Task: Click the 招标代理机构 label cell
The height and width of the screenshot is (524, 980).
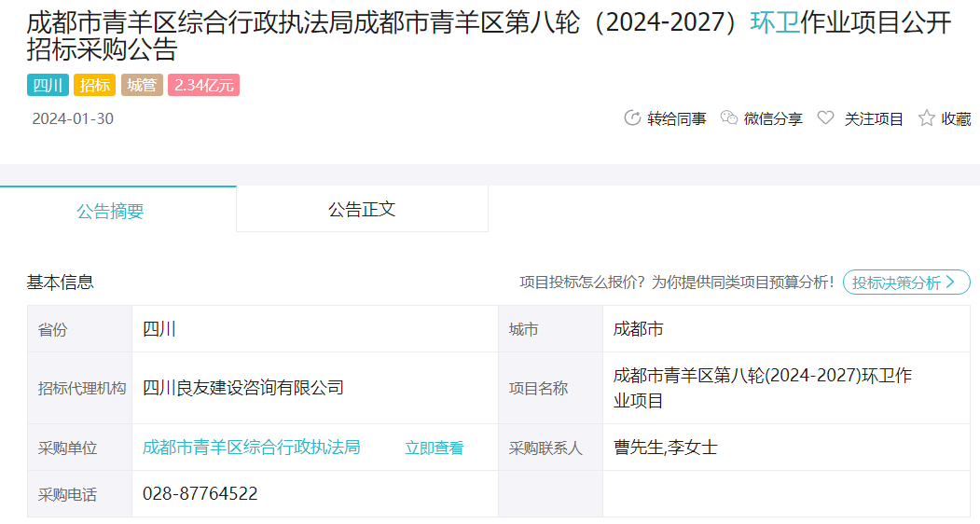Action: coord(79,388)
